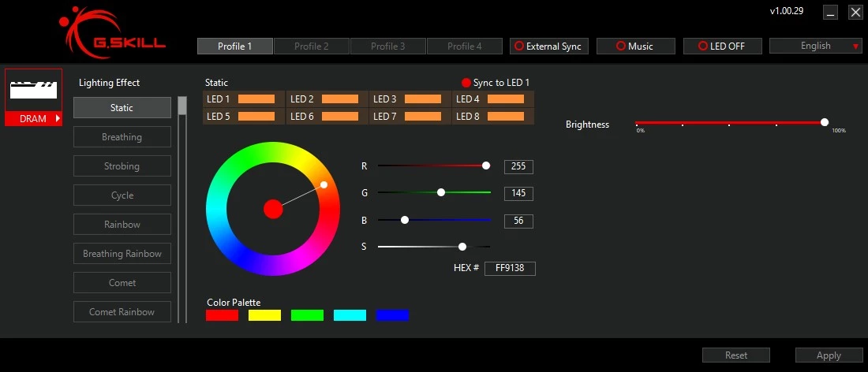Enable Music lighting mode
The height and width of the screenshot is (372, 868).
coord(635,46)
